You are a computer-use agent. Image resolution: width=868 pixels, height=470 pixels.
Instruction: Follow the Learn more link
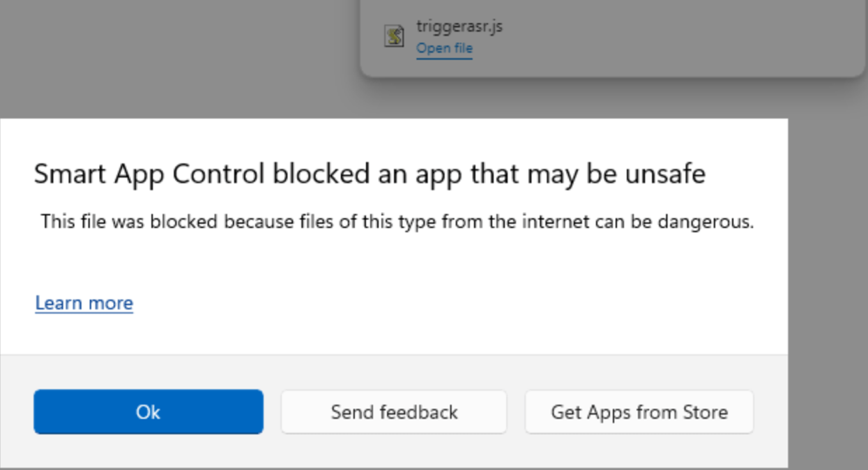click(x=84, y=303)
